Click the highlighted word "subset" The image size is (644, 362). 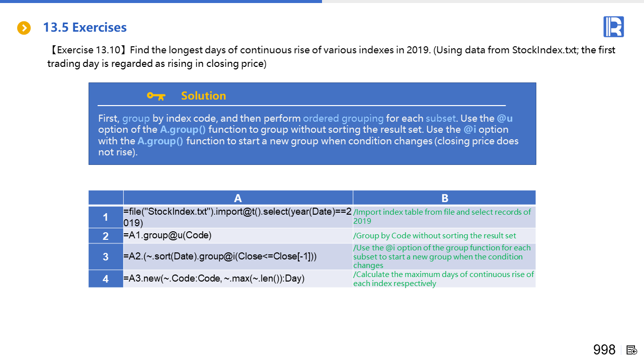[440, 119]
